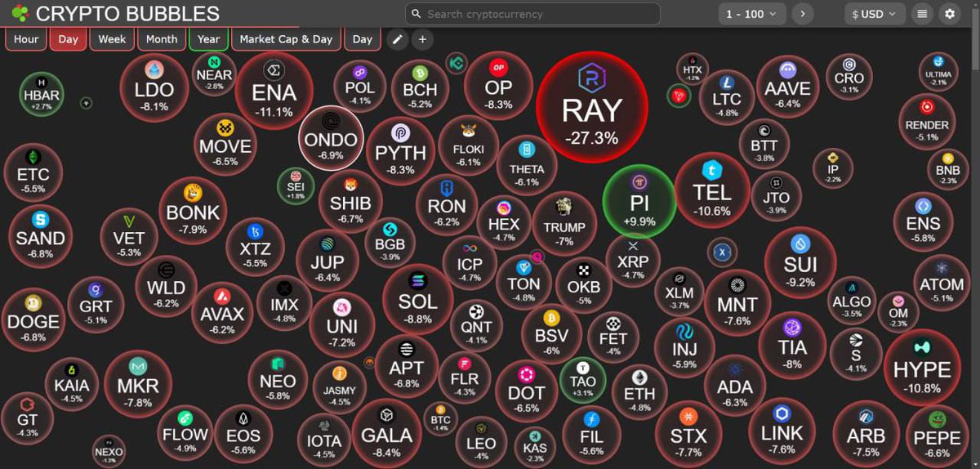
Task: Open the TAO bubble with +3.1%
Action: [583, 381]
